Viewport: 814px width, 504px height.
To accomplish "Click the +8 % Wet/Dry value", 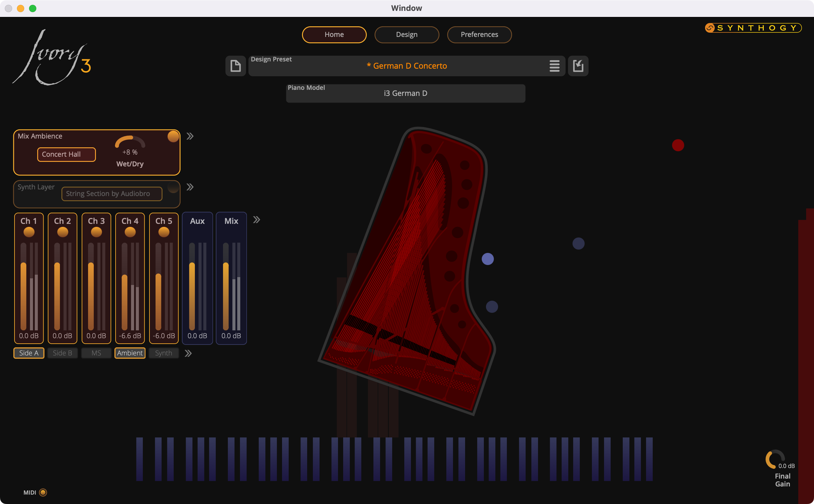I will coord(130,152).
